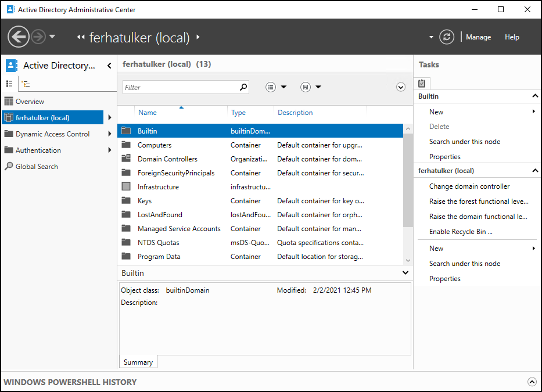542x392 pixels.
Task: Expand the filter criteria chevron button
Action: pos(401,87)
